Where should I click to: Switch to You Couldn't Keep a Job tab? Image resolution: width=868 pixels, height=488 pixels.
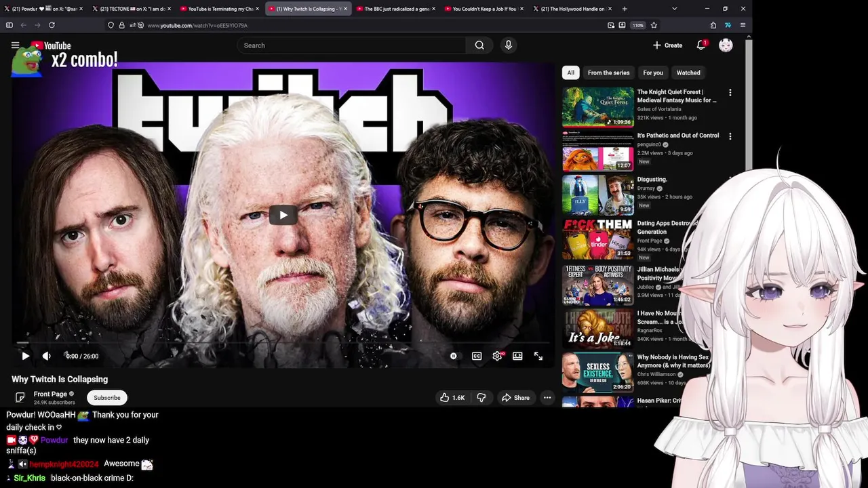point(484,9)
